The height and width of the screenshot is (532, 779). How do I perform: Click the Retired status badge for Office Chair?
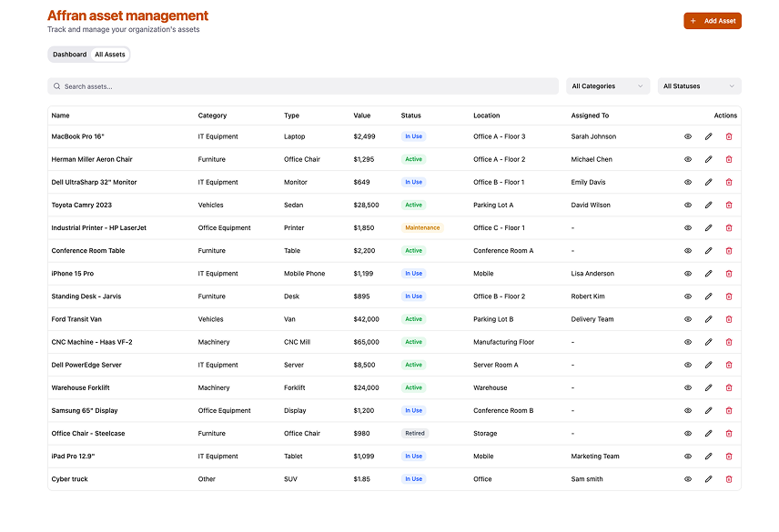(x=415, y=434)
